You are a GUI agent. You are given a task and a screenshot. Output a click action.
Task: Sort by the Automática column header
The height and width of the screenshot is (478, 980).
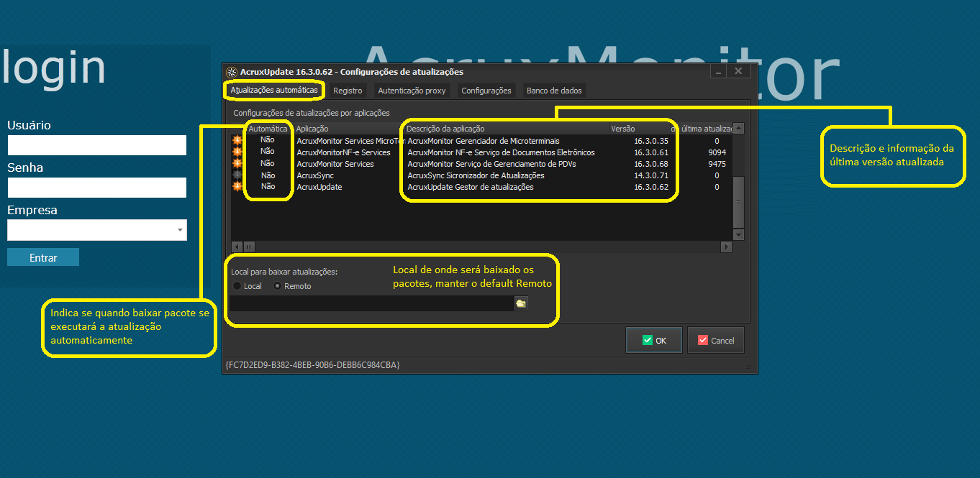pos(268,129)
